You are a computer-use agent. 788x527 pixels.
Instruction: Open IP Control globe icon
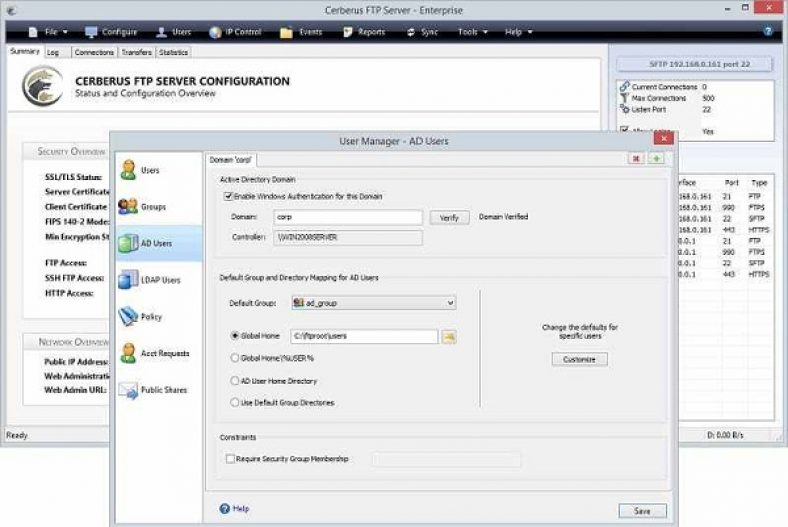(x=215, y=32)
